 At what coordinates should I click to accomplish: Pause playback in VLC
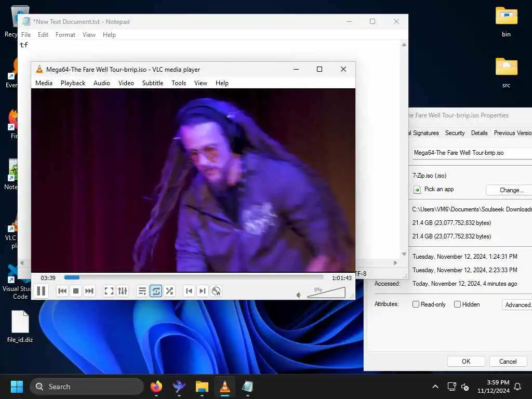[41, 291]
